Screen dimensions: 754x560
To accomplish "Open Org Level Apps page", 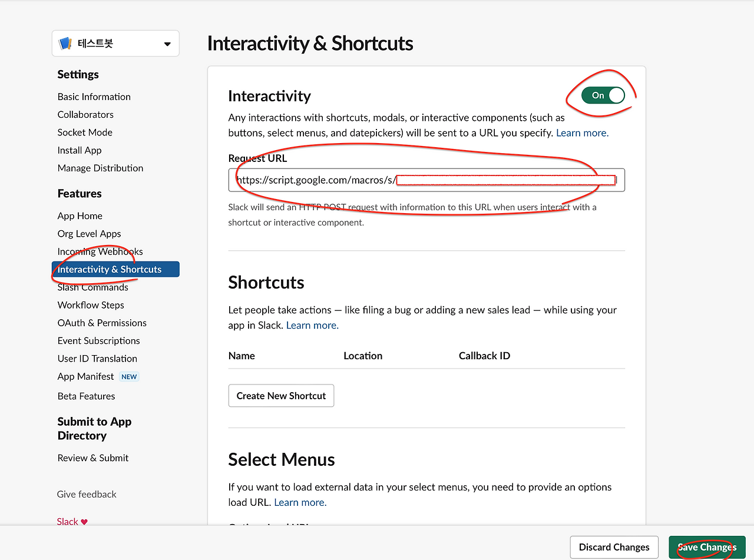I will click(89, 234).
